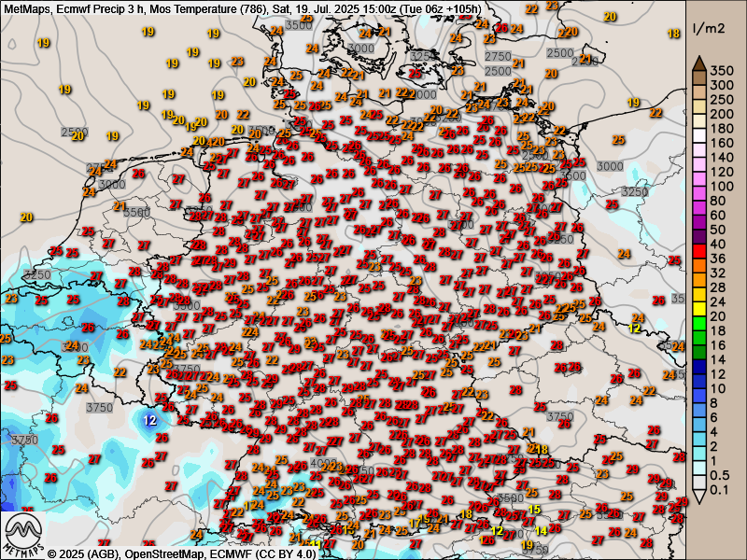
Task: Click the map title text header
Action: click(x=243, y=8)
